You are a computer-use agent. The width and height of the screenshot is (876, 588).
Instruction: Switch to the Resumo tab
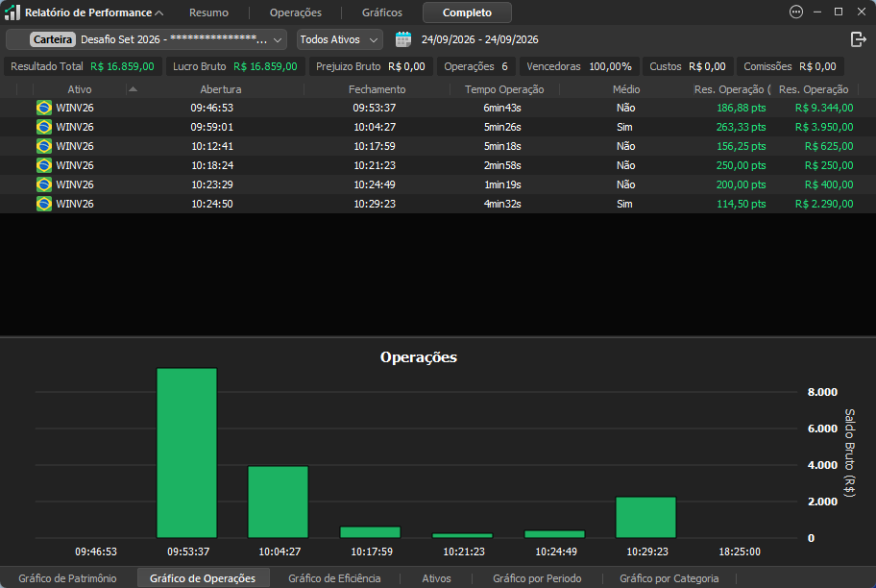point(209,12)
